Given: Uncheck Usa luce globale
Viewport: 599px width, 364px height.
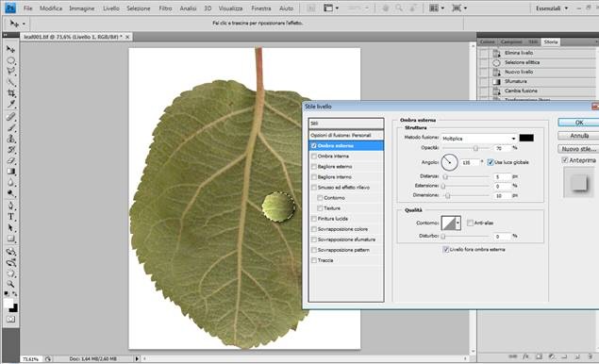Looking at the screenshot, I should pyautogui.click(x=491, y=162).
